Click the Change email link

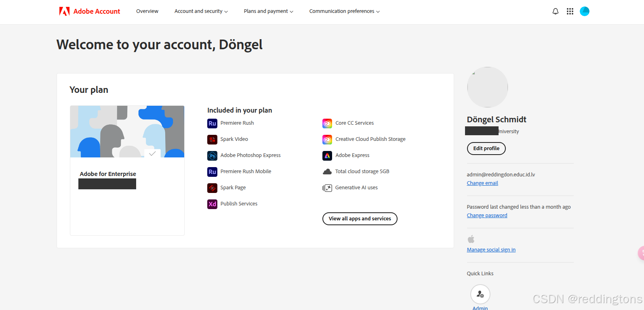point(482,183)
